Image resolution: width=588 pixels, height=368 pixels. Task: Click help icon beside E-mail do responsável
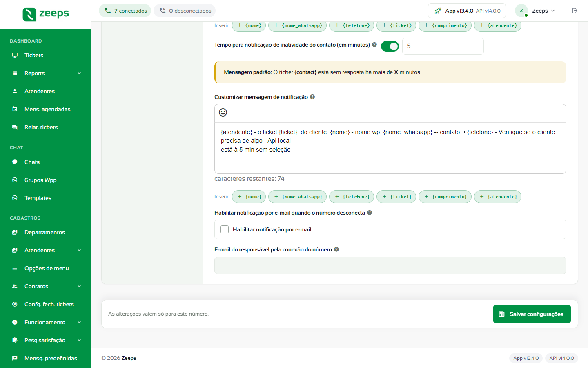point(336,249)
